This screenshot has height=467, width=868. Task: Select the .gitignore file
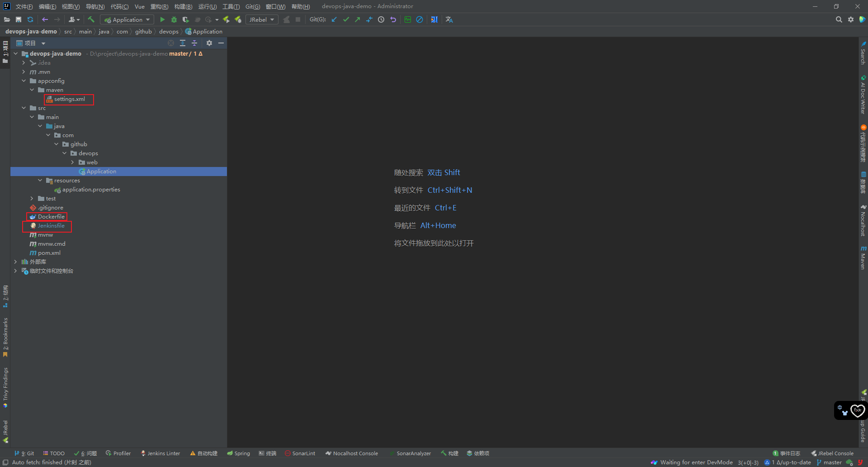click(x=50, y=208)
